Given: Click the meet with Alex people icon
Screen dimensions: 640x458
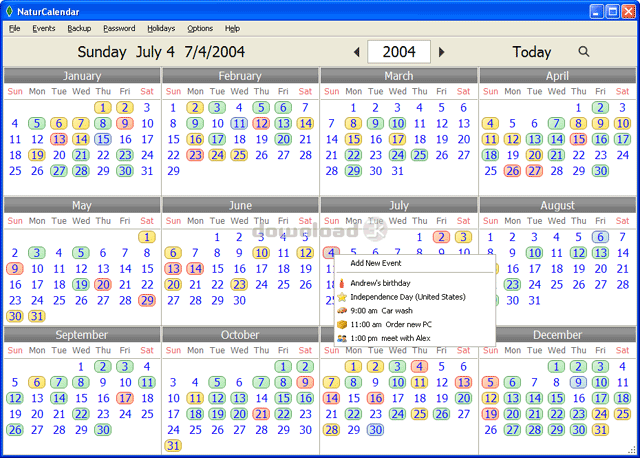Looking at the screenshot, I should [342, 338].
